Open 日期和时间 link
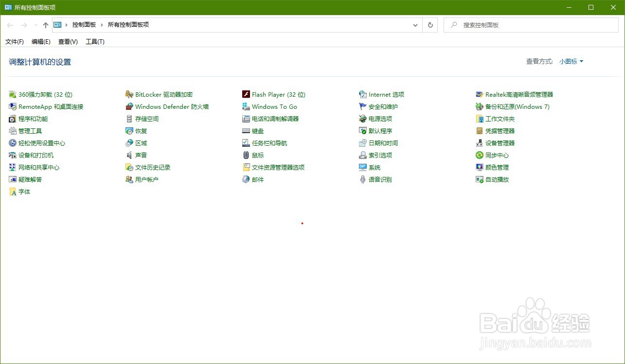Screen dimensions: 625x364 [383, 143]
